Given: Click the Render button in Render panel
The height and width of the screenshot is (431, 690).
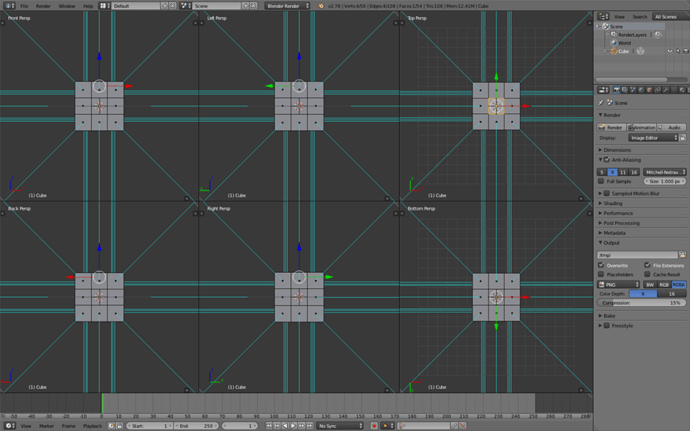Looking at the screenshot, I should (x=611, y=127).
